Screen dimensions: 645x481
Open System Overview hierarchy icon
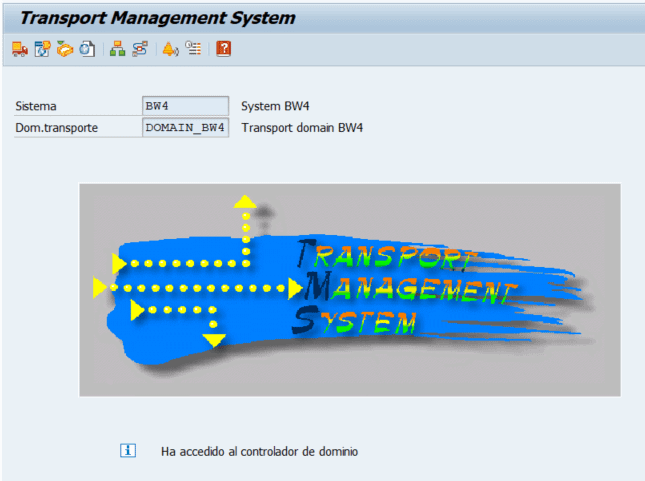click(x=118, y=48)
